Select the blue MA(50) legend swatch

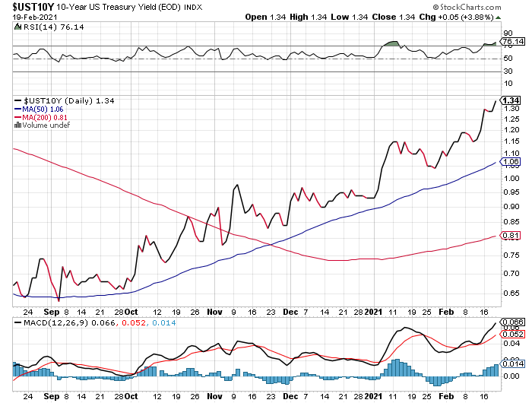tap(17, 109)
